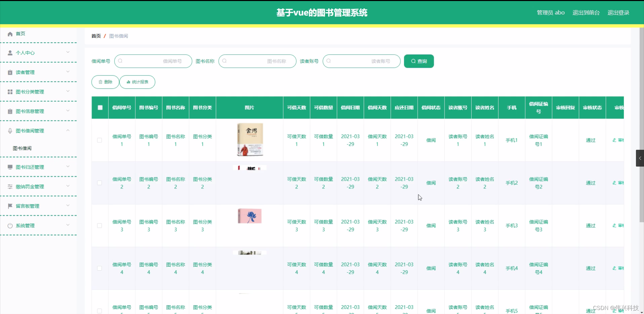Screen dimensions: 644x314
Task: Click the 删除 delete button
Action: (105, 82)
